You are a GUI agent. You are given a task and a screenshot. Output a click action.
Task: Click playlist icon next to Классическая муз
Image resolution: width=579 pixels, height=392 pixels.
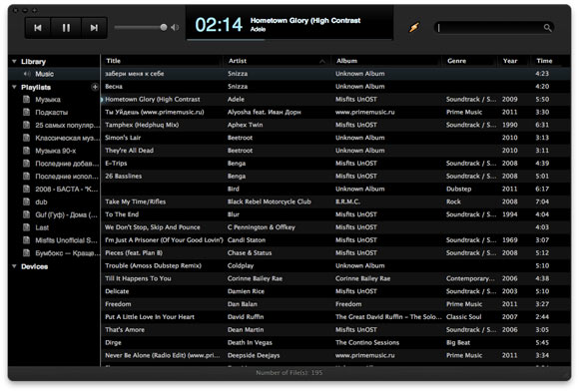26,138
